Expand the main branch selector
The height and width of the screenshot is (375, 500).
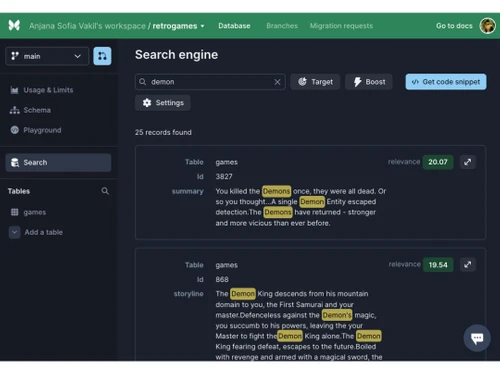[47, 56]
